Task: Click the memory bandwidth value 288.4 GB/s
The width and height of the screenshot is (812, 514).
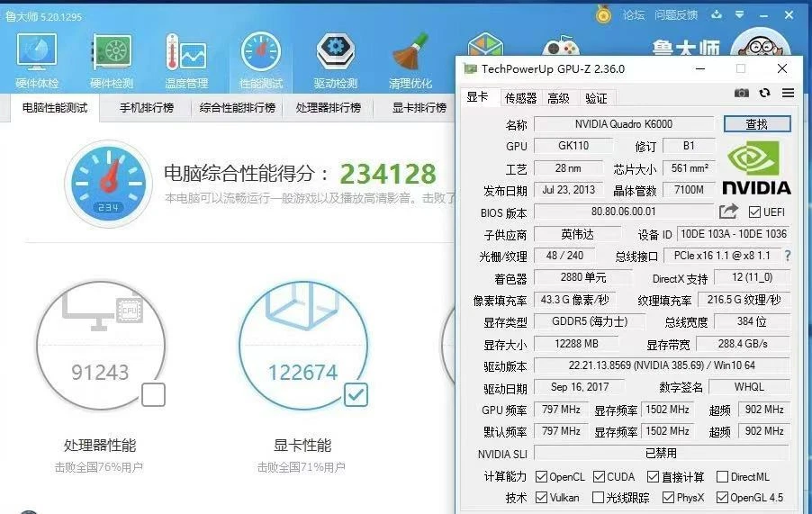Action: [x=743, y=344]
